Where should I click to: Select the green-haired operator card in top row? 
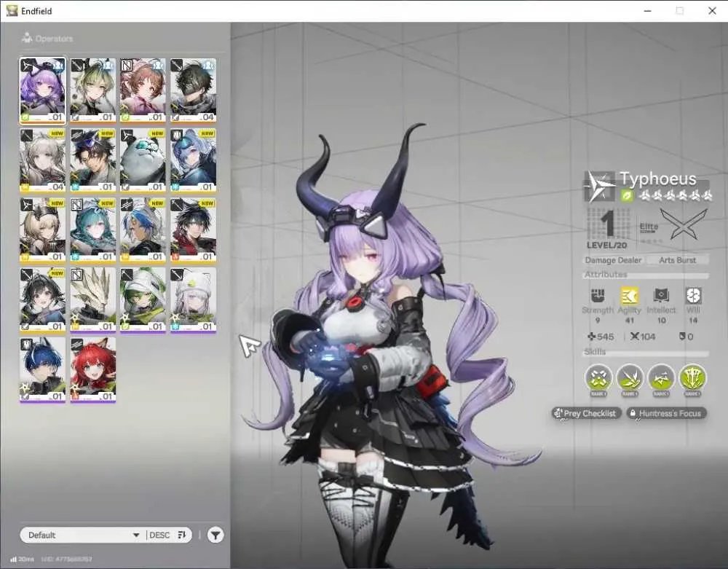pos(93,90)
